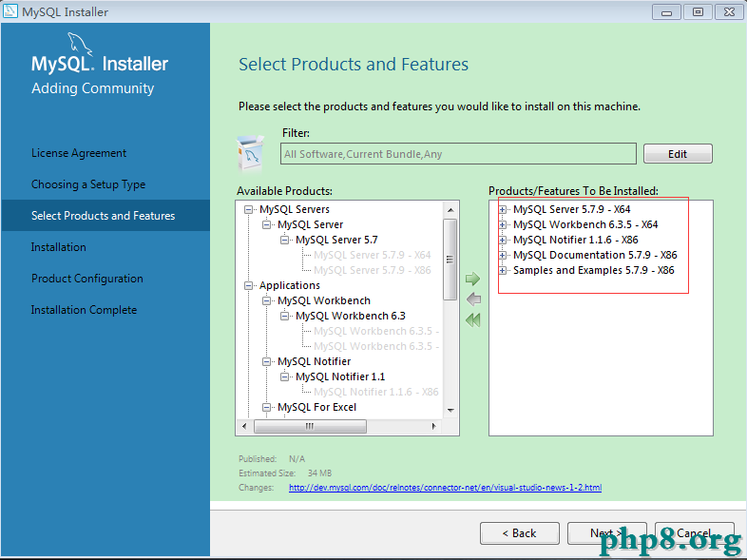Select MySQL Notifier 1.1.6 - X86 in install list
747x560 pixels.
coord(576,241)
